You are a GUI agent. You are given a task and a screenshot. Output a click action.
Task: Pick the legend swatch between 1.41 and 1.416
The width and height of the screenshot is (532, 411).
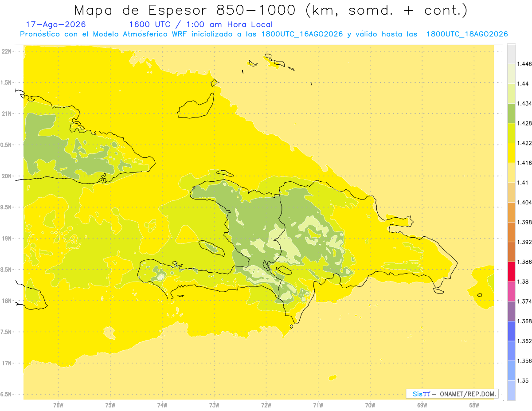point(511,172)
